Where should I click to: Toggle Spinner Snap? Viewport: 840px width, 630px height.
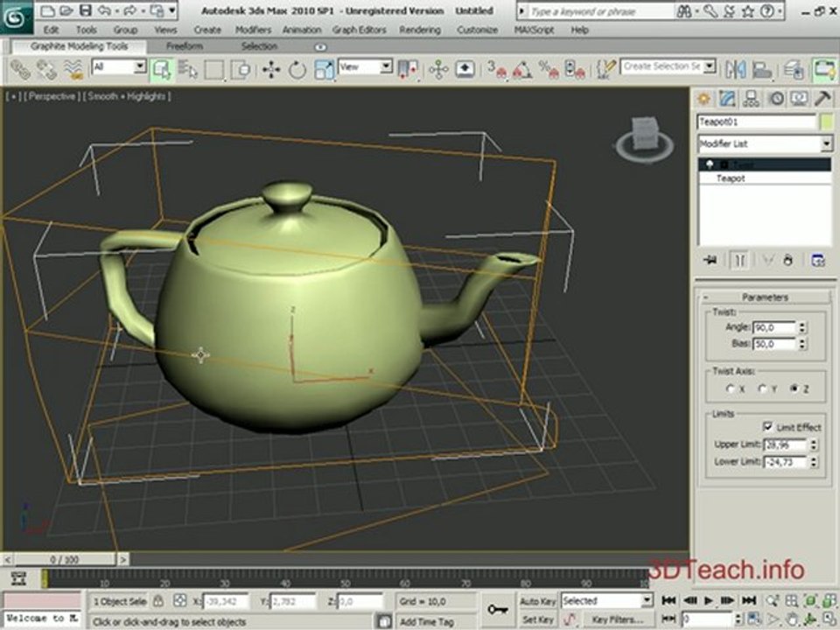(575, 70)
